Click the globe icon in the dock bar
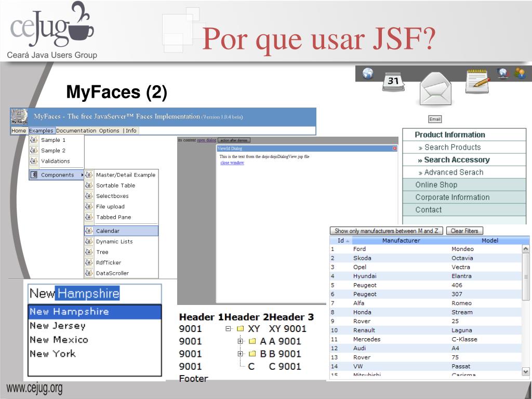The width and height of the screenshot is (532, 399). click(x=368, y=73)
